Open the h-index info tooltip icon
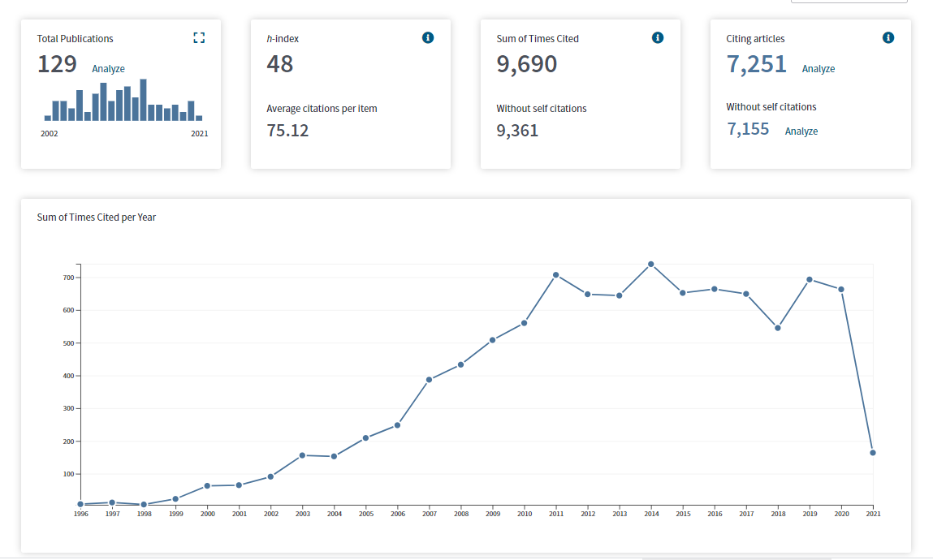The image size is (933, 560). (428, 38)
